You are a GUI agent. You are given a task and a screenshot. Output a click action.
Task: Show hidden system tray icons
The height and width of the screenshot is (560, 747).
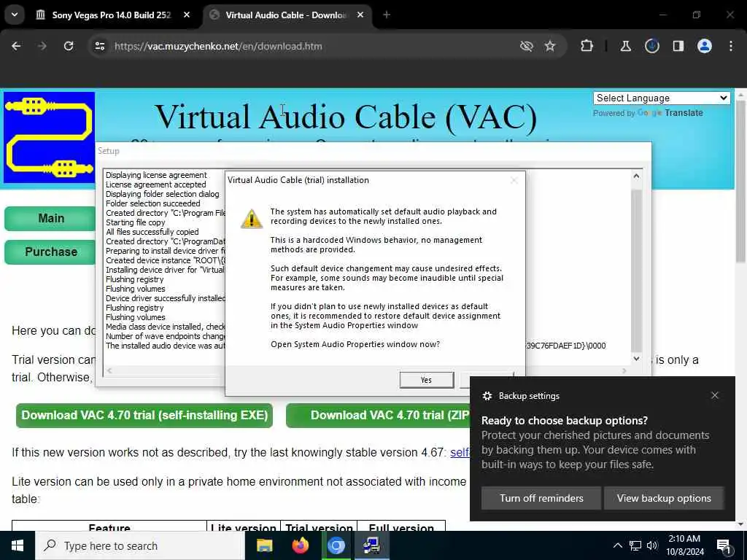pos(617,545)
